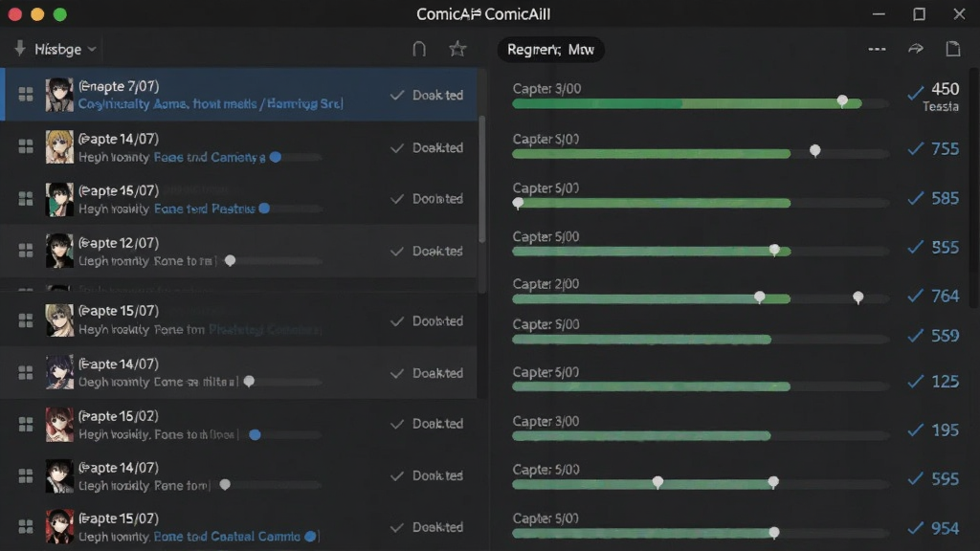Click the checkmark icon beside 585

[916, 199]
